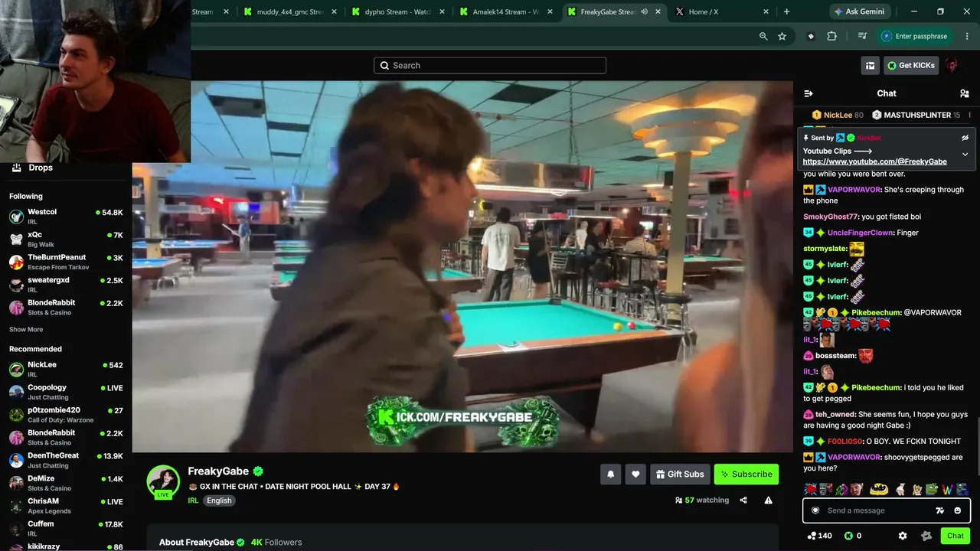The height and width of the screenshot is (551, 980).
Task: Click the search magnifier icon
Action: pyautogui.click(x=384, y=66)
